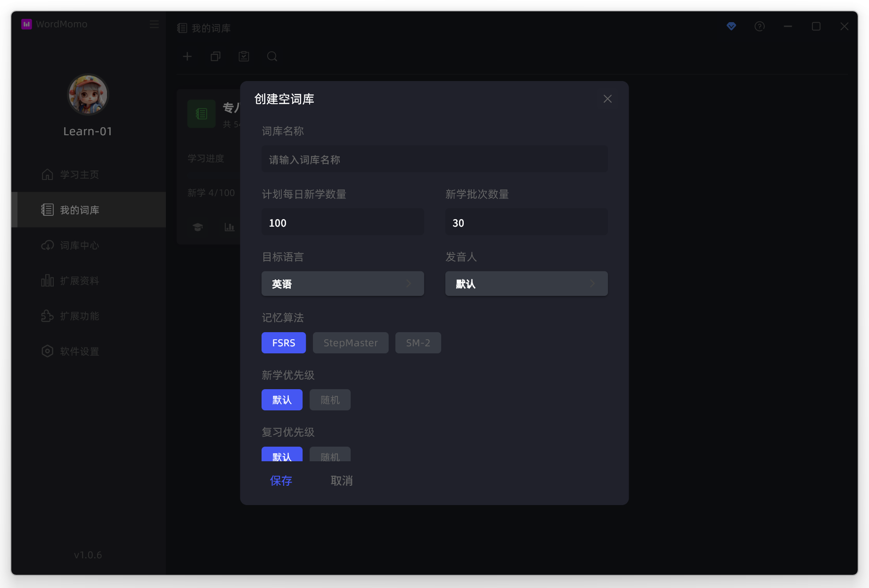
Task: Click the clipboard checklist toolbar icon
Action: (x=244, y=57)
